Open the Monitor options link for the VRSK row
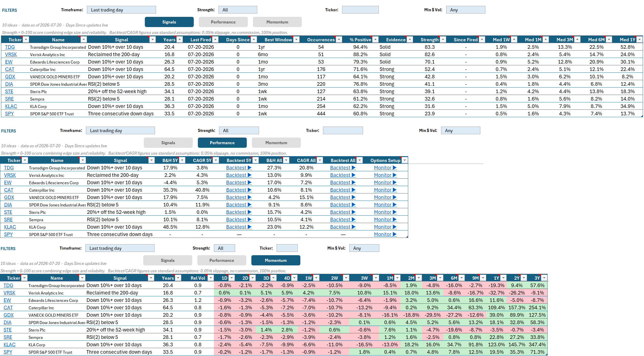The width and height of the screenshot is (644, 356). tap(385, 175)
